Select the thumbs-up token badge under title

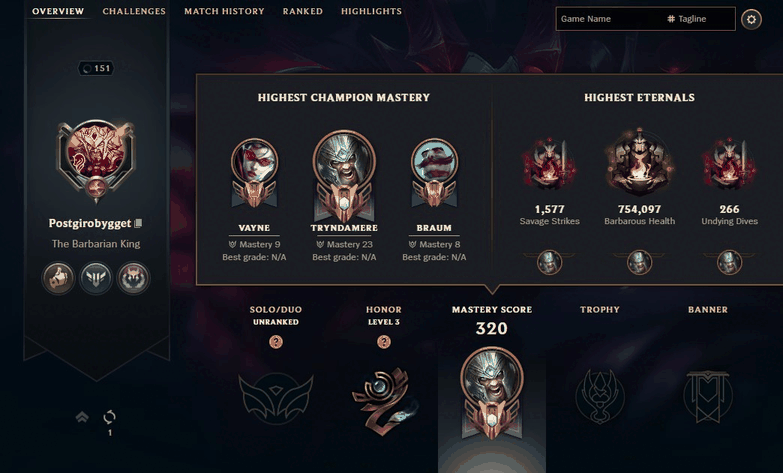pyautogui.click(x=58, y=278)
